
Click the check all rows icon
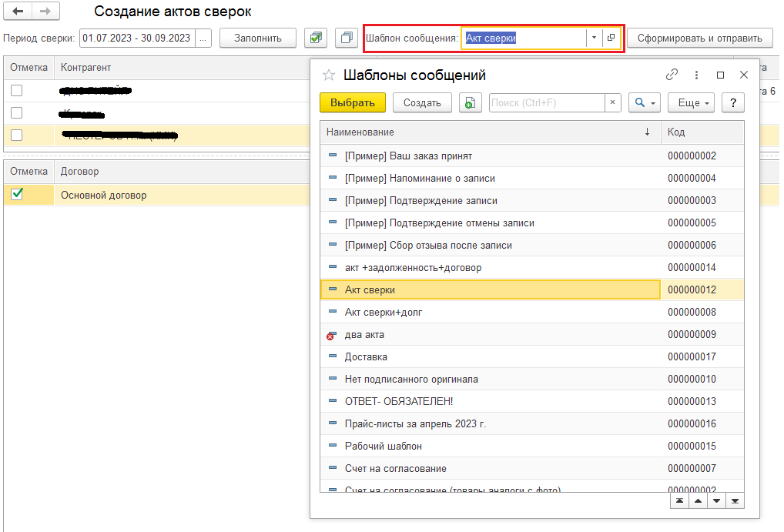314,38
